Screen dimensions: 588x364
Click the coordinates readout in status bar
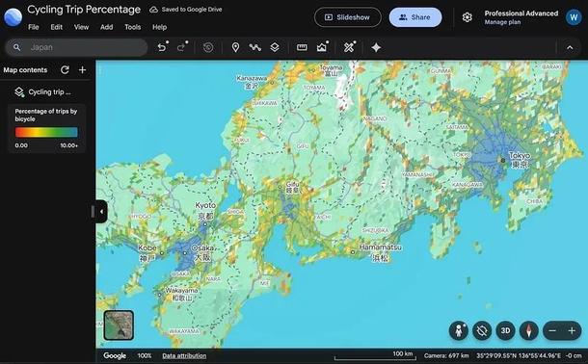pyautogui.click(x=519, y=355)
